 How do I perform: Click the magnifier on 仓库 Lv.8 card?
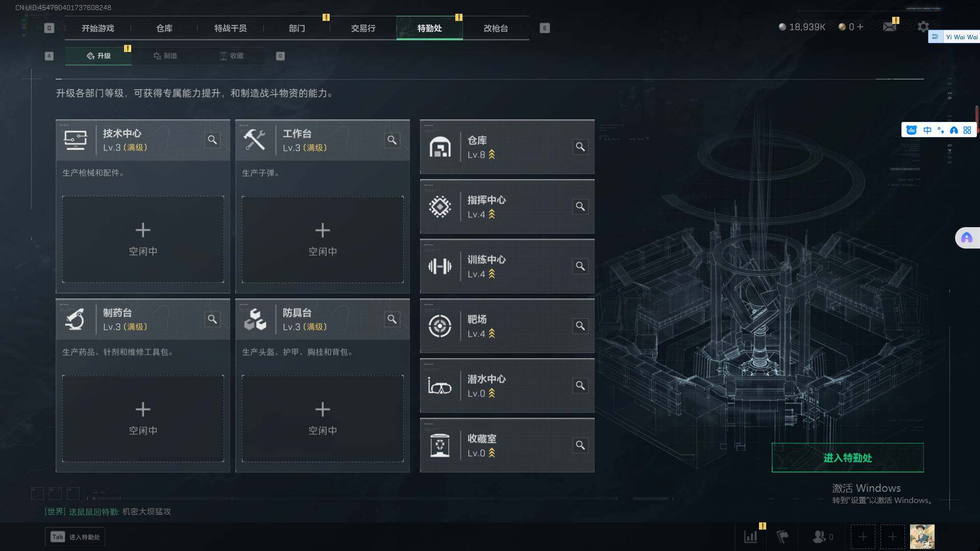[580, 147]
